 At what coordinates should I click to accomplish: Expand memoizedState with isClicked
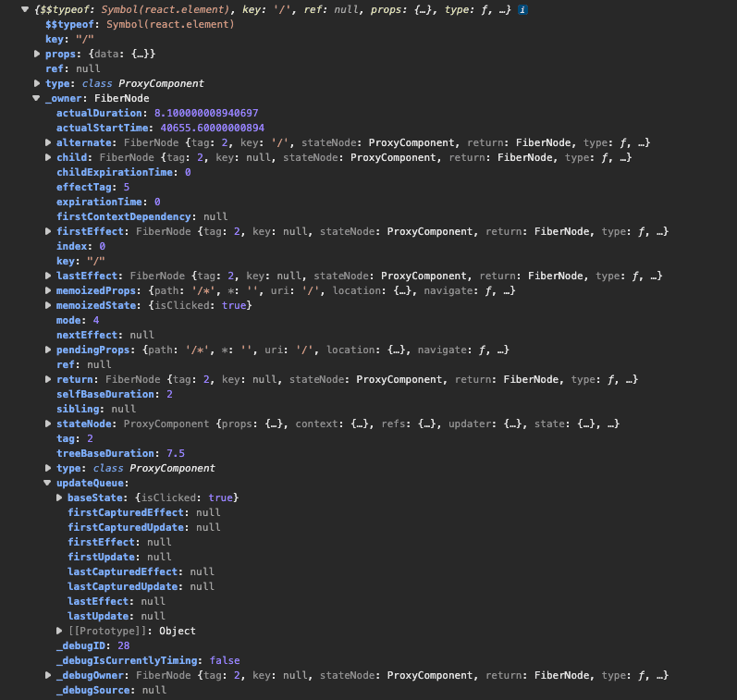pyautogui.click(x=48, y=305)
